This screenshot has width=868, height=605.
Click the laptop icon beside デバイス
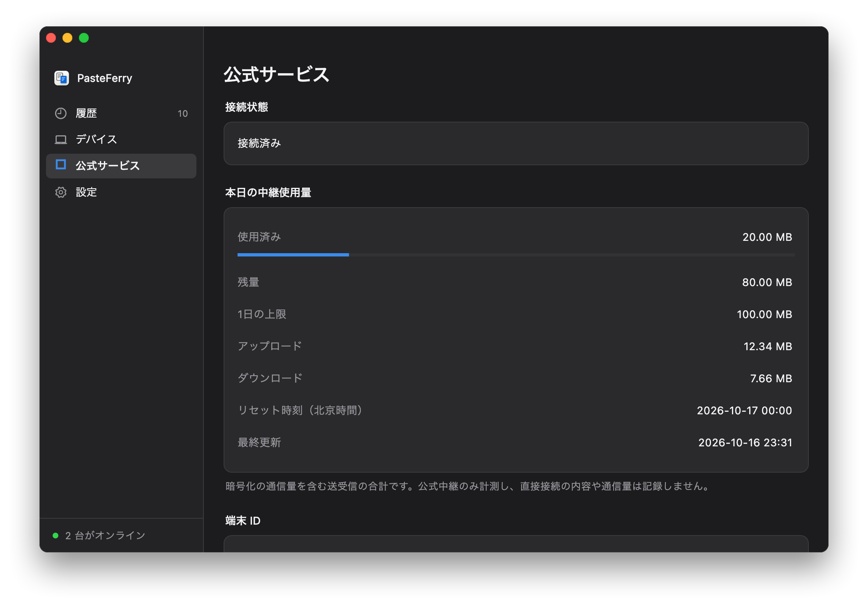click(x=61, y=140)
